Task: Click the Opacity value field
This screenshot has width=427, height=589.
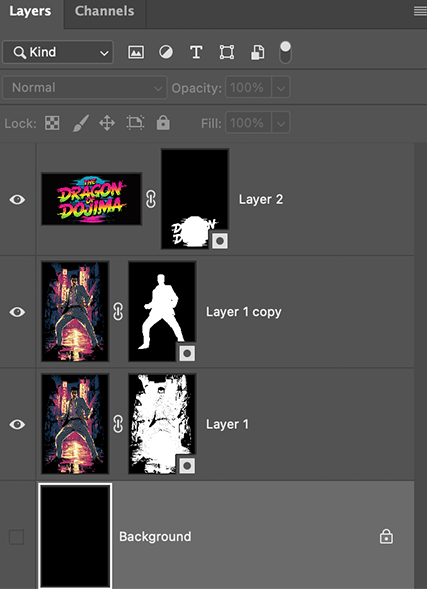Action: pyautogui.click(x=248, y=88)
